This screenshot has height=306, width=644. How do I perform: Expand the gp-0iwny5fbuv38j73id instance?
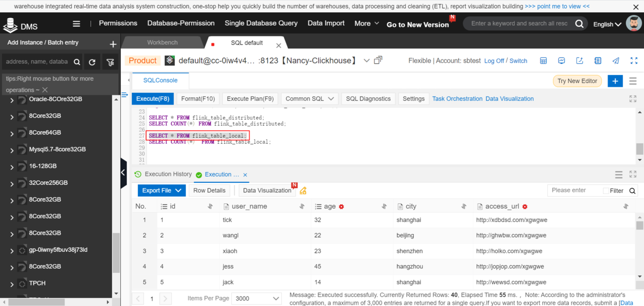[x=12, y=250]
